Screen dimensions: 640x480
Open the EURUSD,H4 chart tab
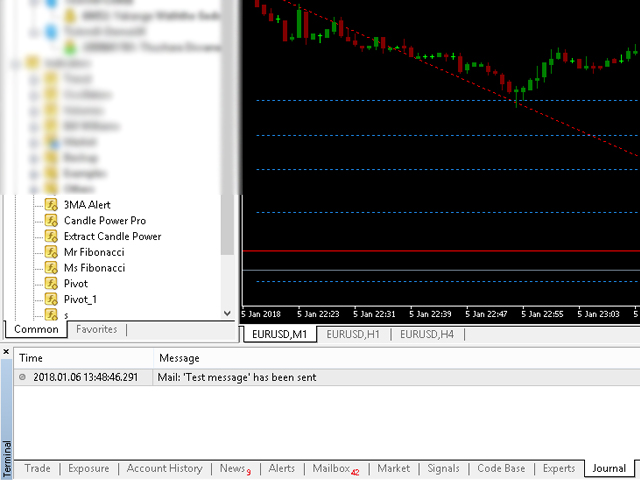pyautogui.click(x=427, y=334)
